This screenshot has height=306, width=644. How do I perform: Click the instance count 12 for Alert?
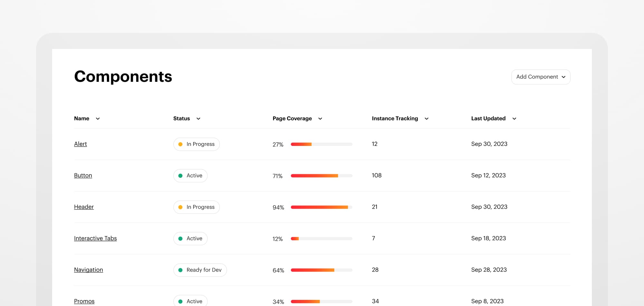tap(374, 144)
